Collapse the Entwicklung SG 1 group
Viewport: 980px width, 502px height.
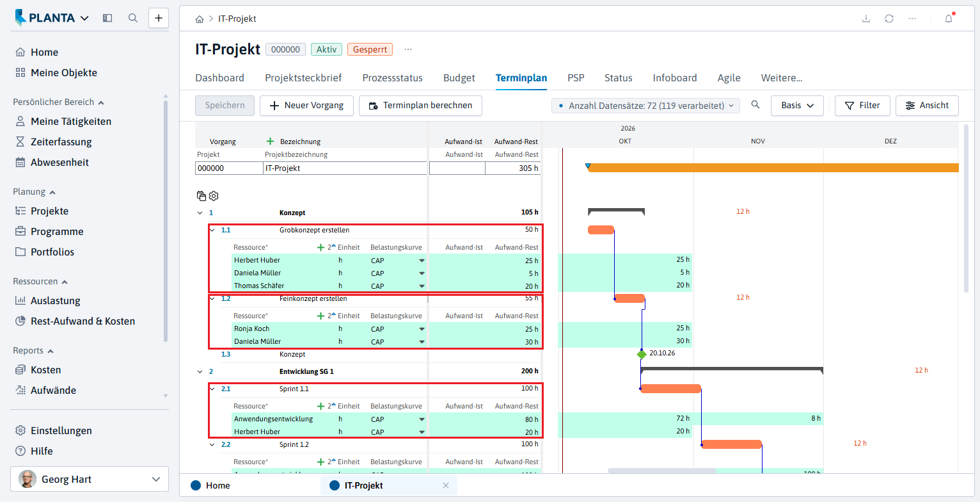point(200,371)
